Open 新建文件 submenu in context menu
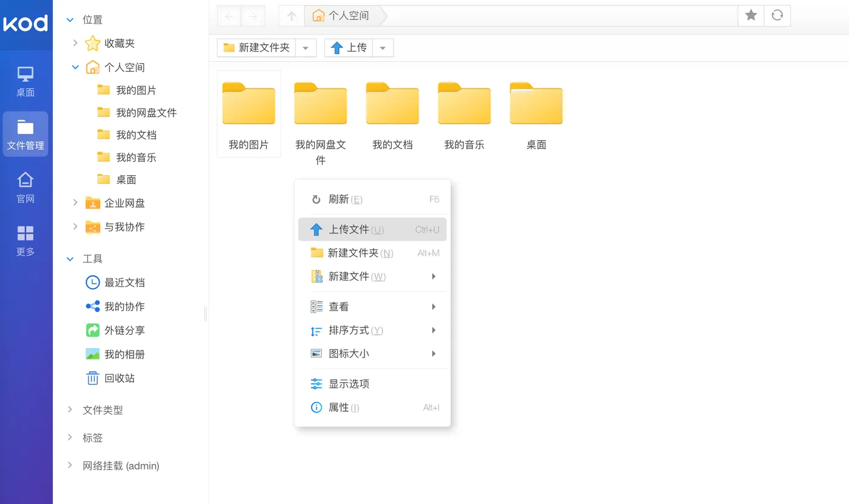The width and height of the screenshot is (849, 504). tap(372, 277)
